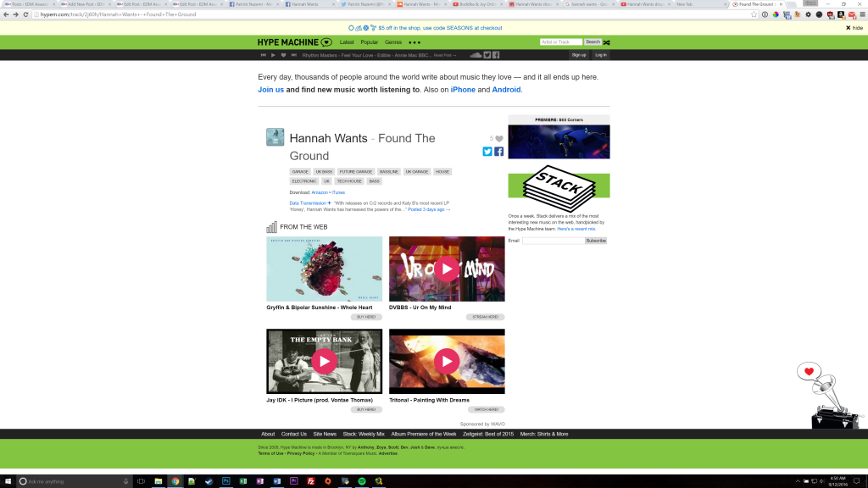This screenshot has width=868, height=488.
Task: Go to Hype Machine home logo
Action: point(294,42)
